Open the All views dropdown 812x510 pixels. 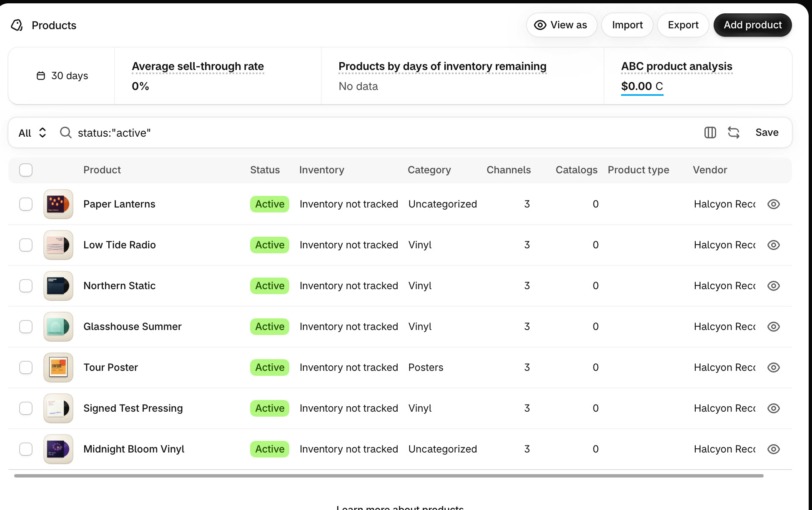[33, 133]
